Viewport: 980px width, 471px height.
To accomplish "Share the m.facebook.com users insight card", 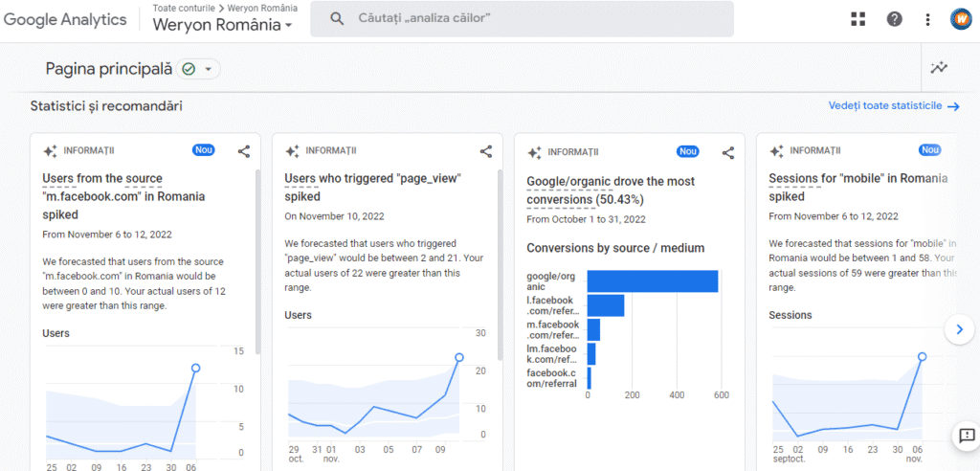I will point(244,151).
